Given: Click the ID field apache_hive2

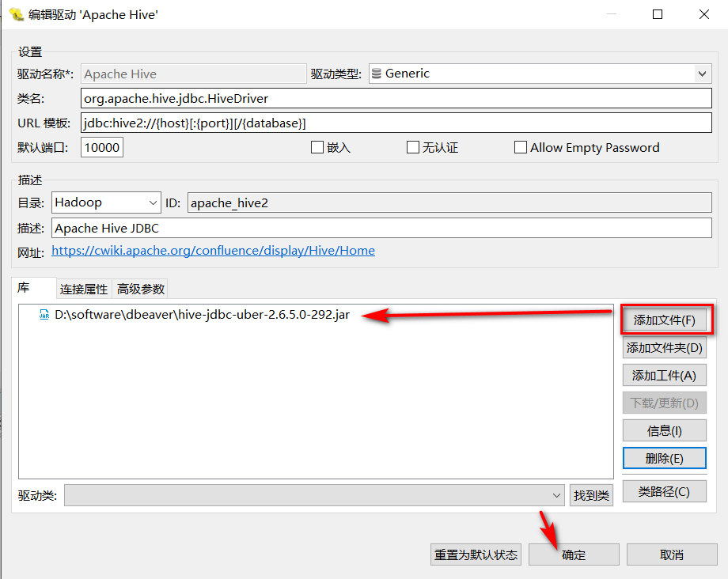Looking at the screenshot, I should point(449,202).
